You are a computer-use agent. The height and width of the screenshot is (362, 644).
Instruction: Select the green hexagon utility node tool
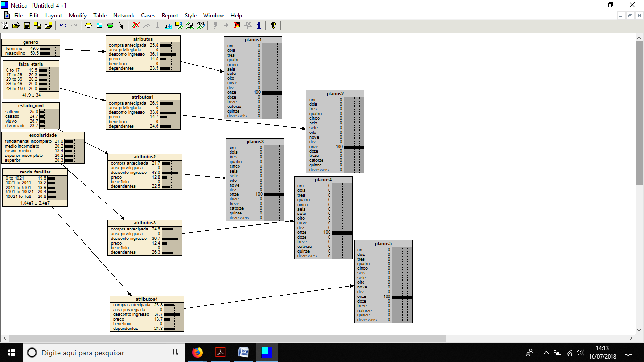(x=110, y=25)
